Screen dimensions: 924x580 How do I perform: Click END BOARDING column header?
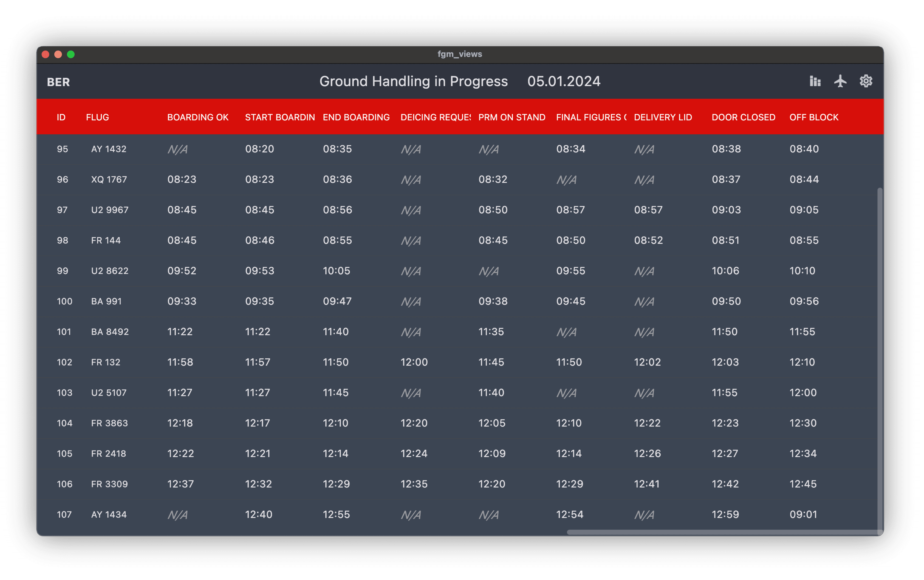[356, 117]
